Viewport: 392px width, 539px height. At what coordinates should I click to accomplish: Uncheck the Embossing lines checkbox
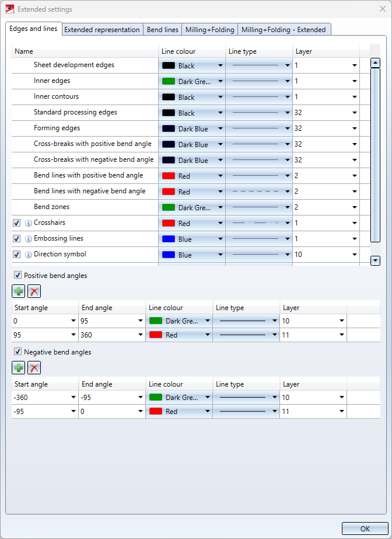coord(16,239)
